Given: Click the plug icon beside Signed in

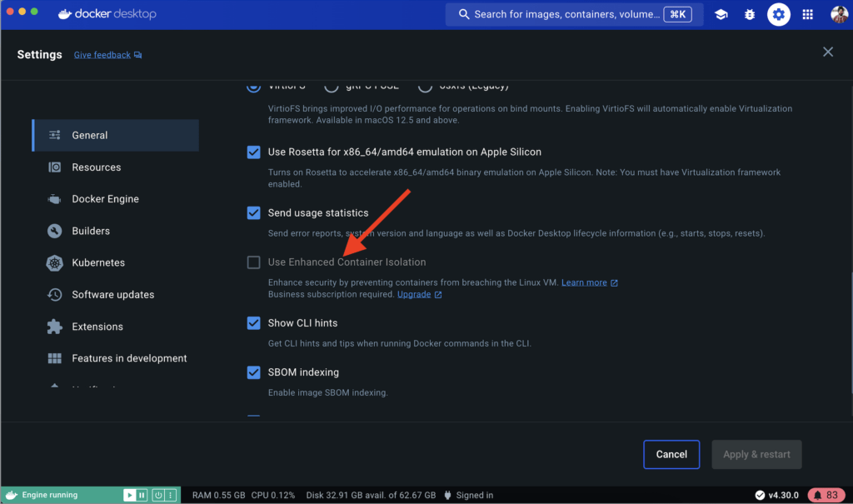Looking at the screenshot, I should coord(447,495).
